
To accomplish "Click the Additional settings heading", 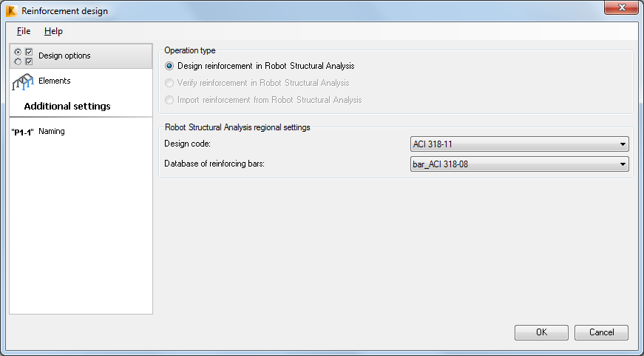I will pos(67,107).
